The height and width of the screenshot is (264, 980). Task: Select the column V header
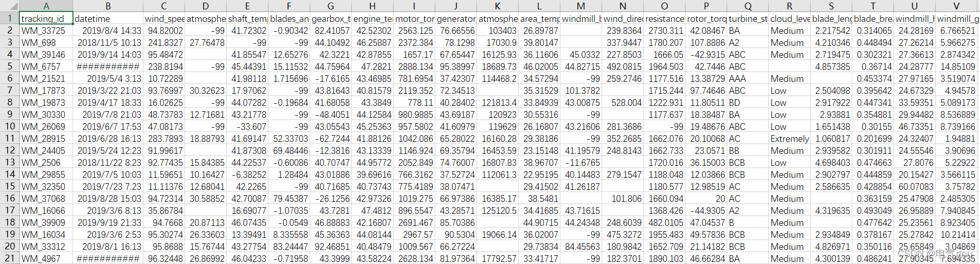tap(956, 6)
